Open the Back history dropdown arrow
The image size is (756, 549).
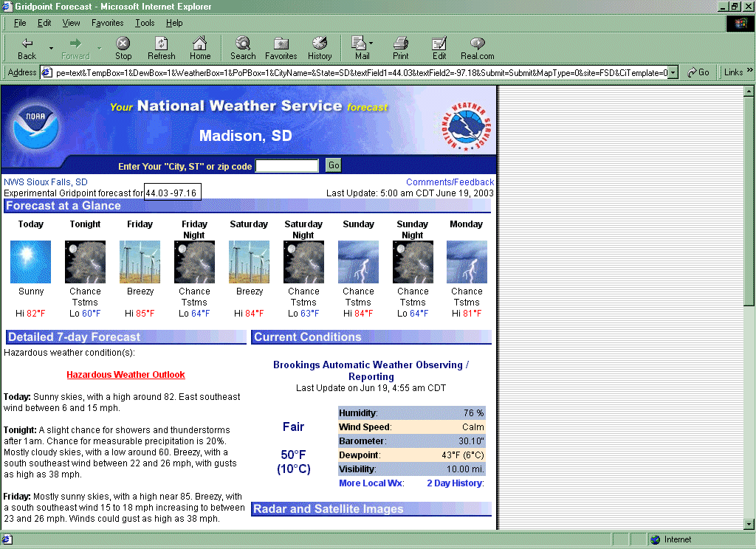pos(51,48)
